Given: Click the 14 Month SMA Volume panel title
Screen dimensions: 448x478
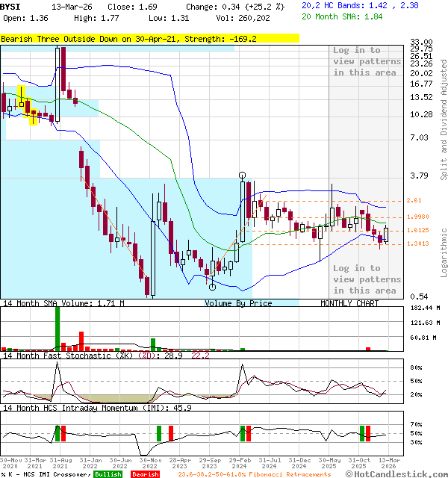Looking at the screenshot, I should (x=63, y=303).
